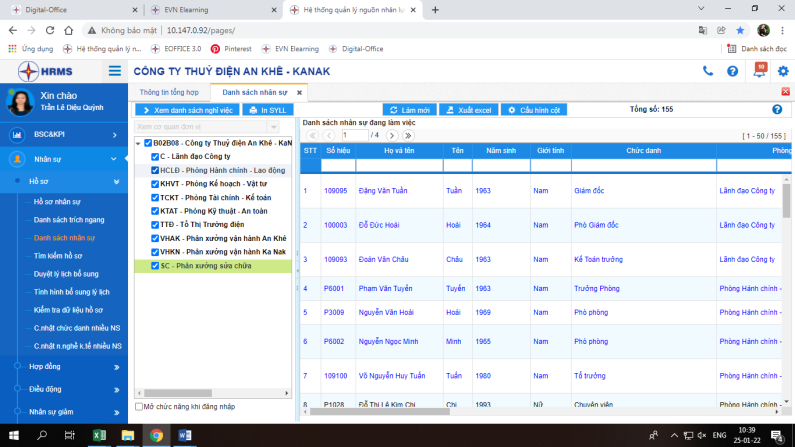Viewport: 795px width, 447px height.
Task: Open Tìm kiếm hồ sơ in sidebar
Action: [58, 256]
